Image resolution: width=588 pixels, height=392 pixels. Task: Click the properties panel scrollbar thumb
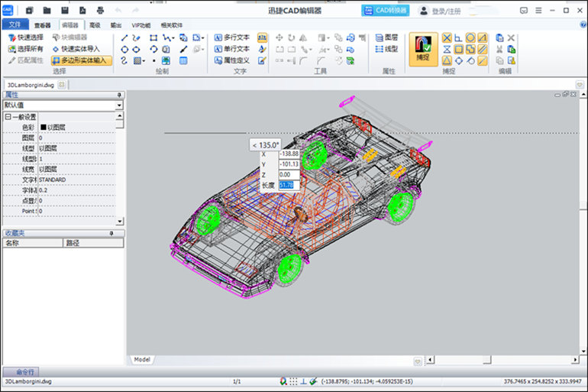click(120, 124)
